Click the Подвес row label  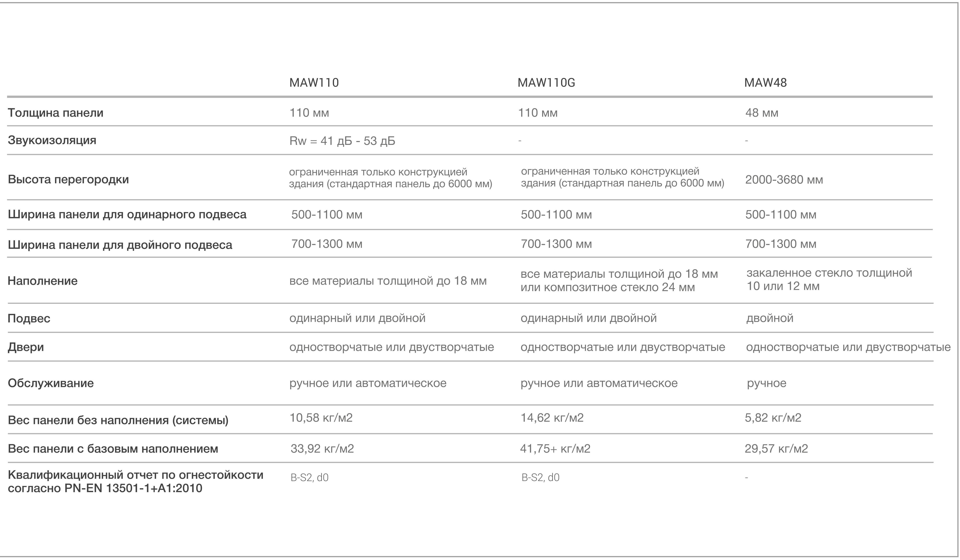(29, 318)
